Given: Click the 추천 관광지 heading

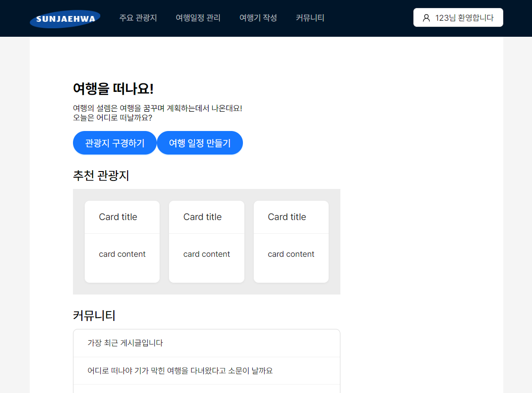Looking at the screenshot, I should coord(101,176).
